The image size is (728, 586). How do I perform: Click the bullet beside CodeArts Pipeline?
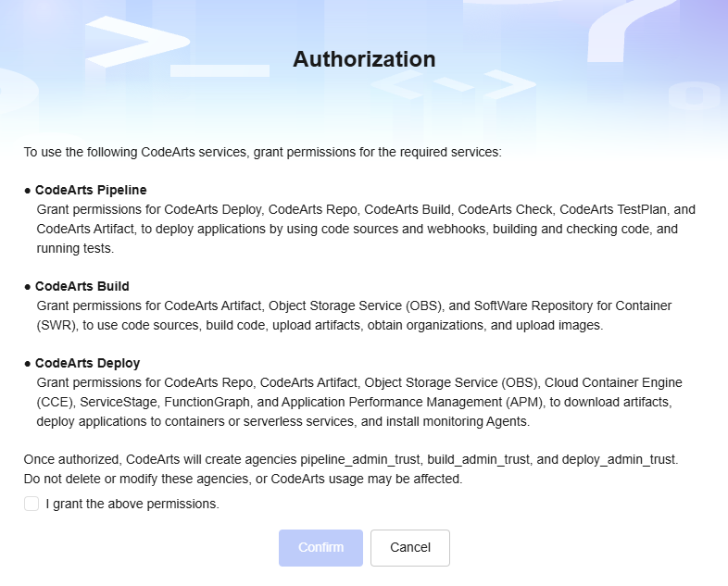point(28,191)
